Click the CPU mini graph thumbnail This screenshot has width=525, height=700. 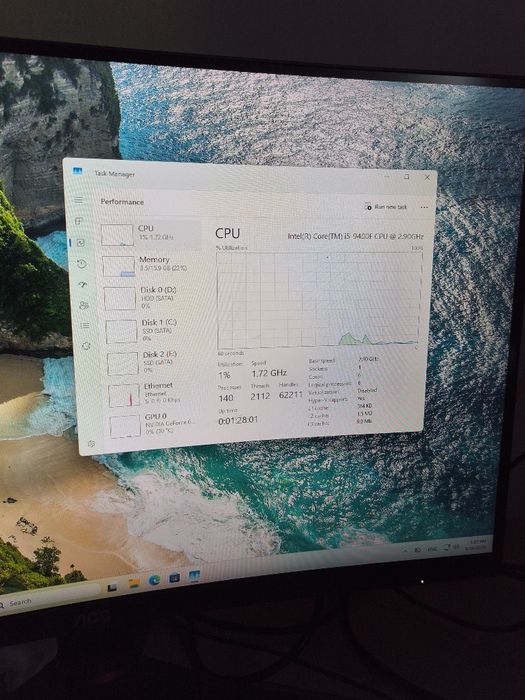point(117,235)
